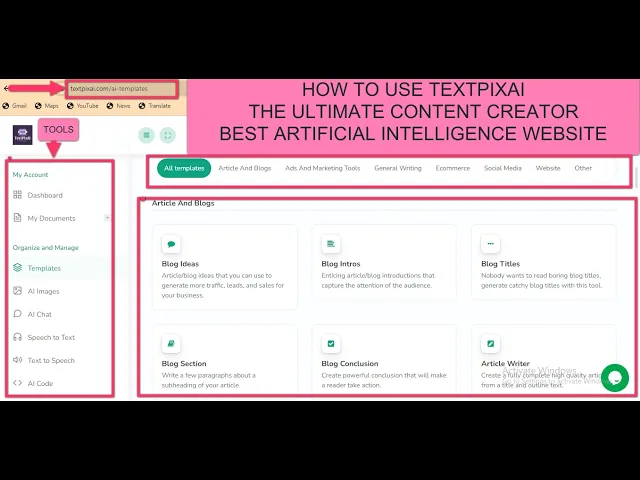This screenshot has height=480, width=640.
Task: Click the TextPixAI logo icon
Action: pos(22,135)
